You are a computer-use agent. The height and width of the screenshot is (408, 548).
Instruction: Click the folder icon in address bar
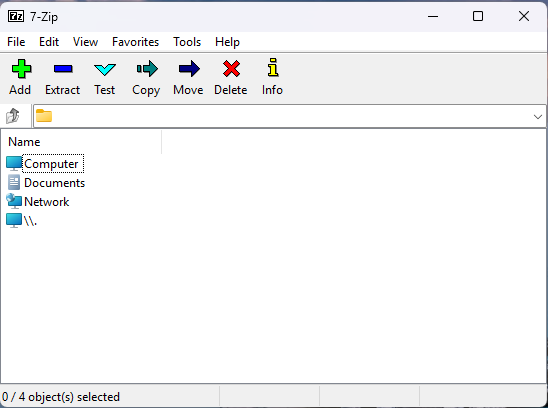(x=44, y=116)
